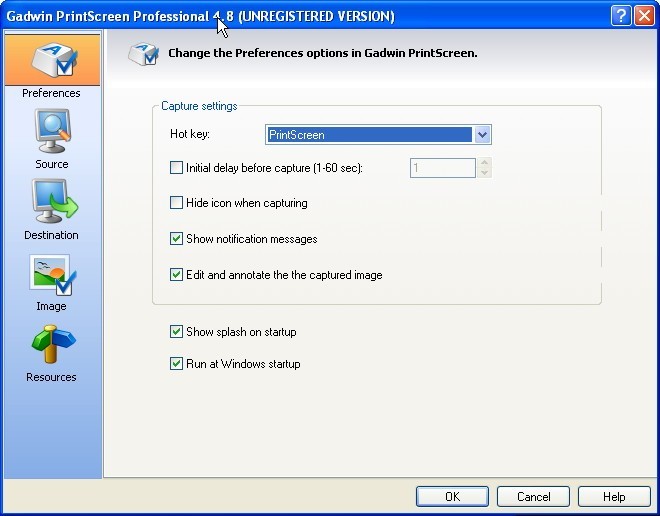Open the Image section icon
This screenshot has height=516, width=660.
click(x=53, y=275)
